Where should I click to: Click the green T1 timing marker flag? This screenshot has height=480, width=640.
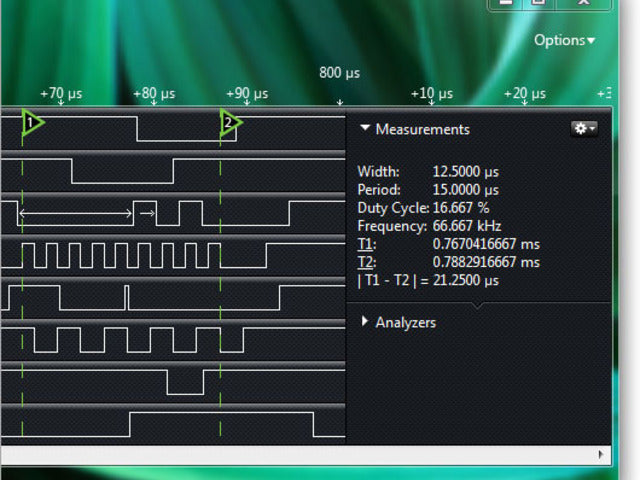click(x=32, y=123)
